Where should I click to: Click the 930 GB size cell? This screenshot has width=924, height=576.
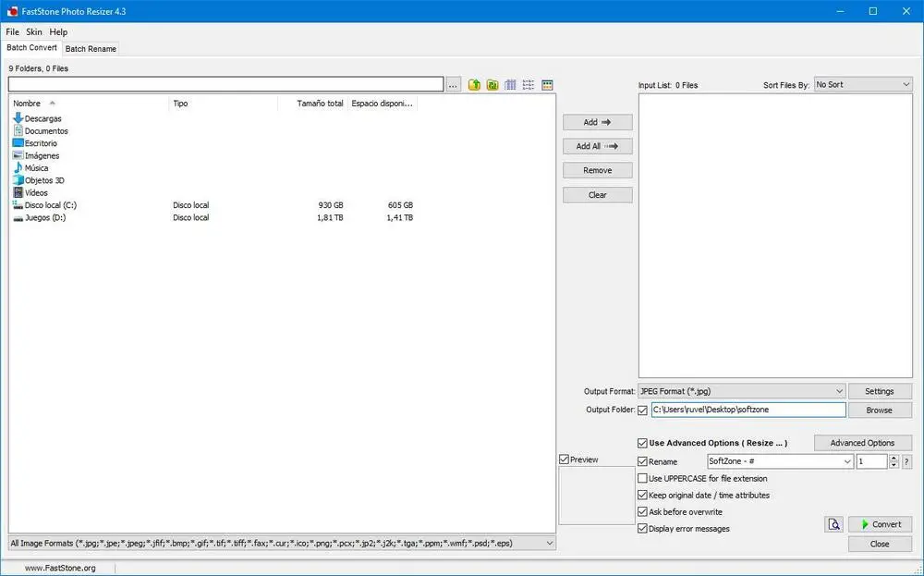[331, 205]
